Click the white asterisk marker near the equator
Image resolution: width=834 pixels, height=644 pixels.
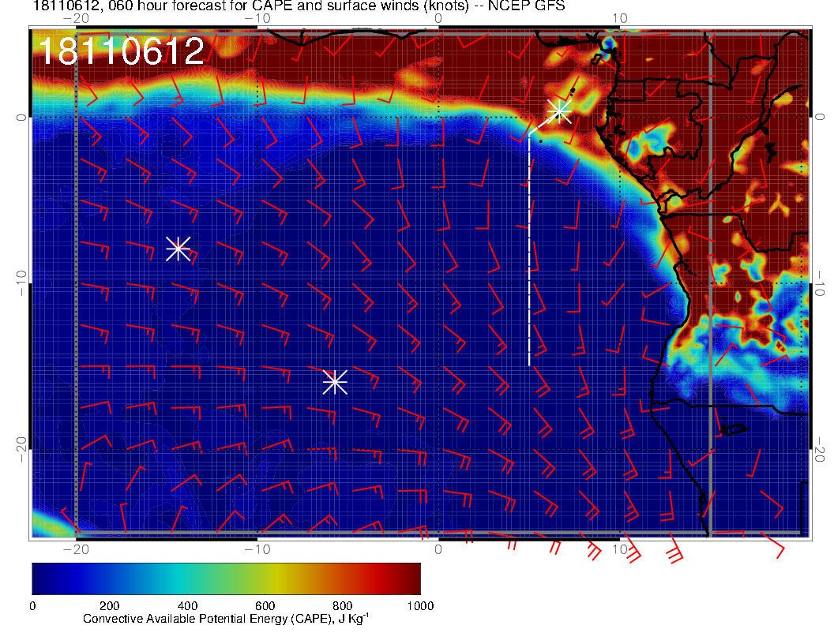click(559, 110)
